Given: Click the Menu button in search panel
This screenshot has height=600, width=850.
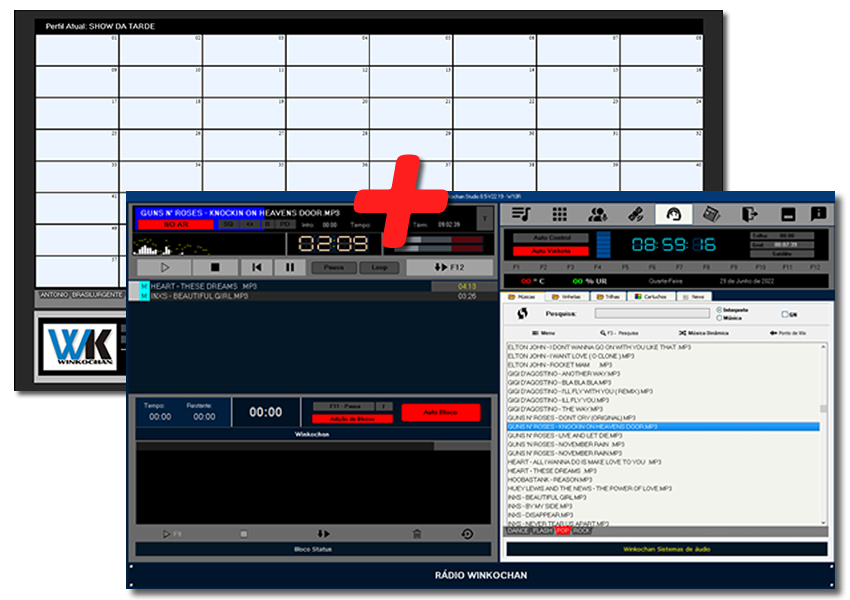Looking at the screenshot, I should [x=544, y=333].
